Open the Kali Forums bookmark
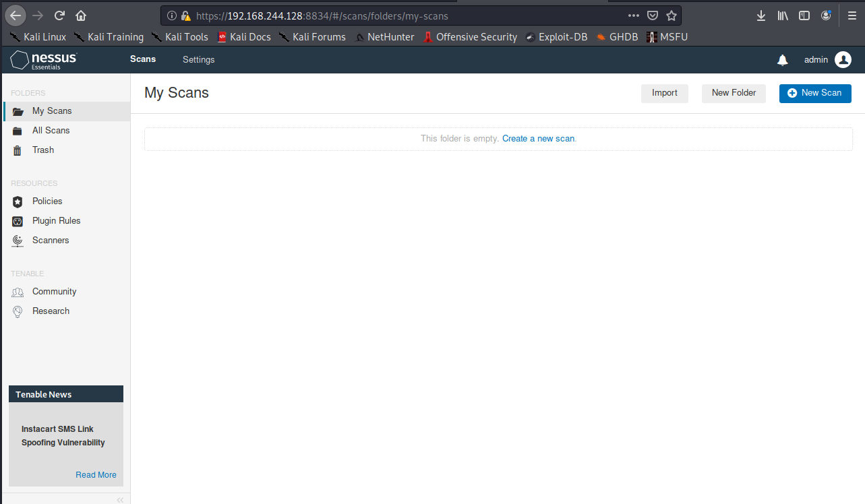 click(x=312, y=37)
